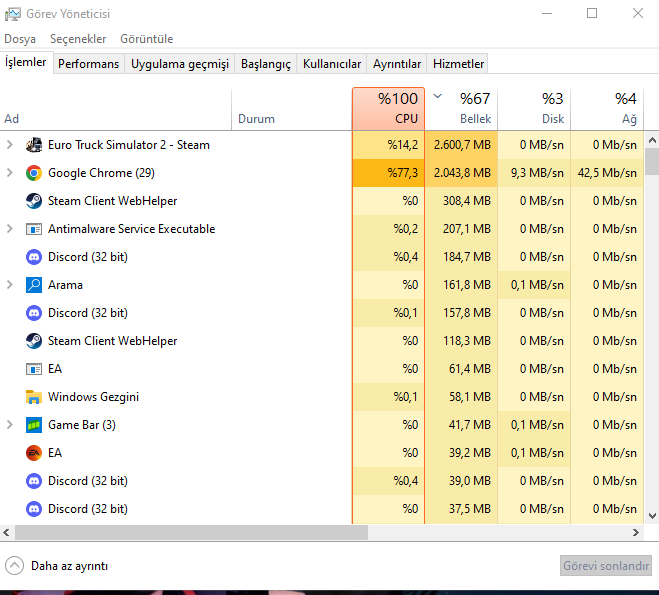Screen dimensions: 659x595
Task: Select the Windows Gezgini process row
Action: coord(322,397)
